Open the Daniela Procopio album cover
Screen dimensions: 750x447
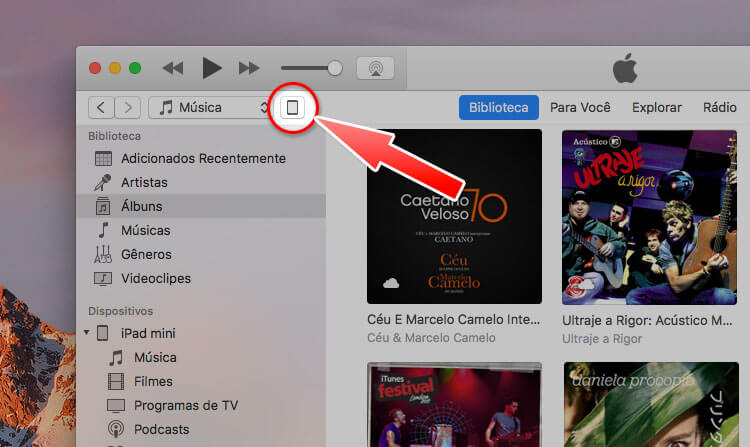[x=651, y=404]
